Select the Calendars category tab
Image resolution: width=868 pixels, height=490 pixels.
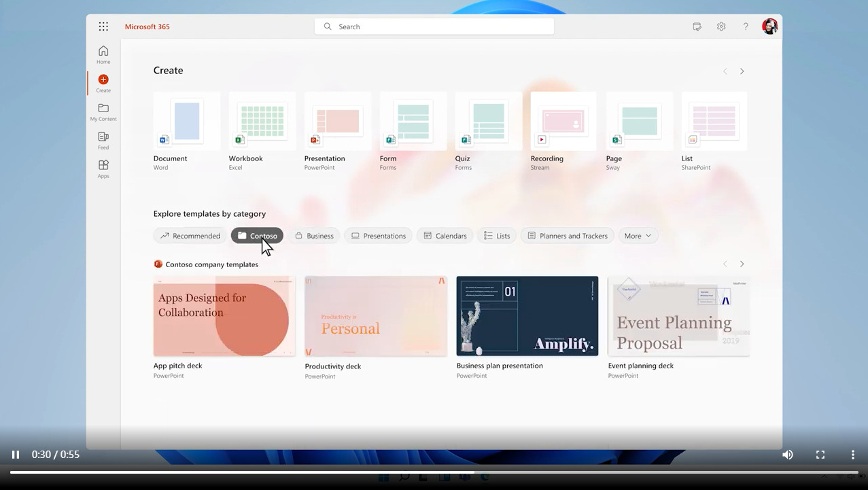(445, 236)
